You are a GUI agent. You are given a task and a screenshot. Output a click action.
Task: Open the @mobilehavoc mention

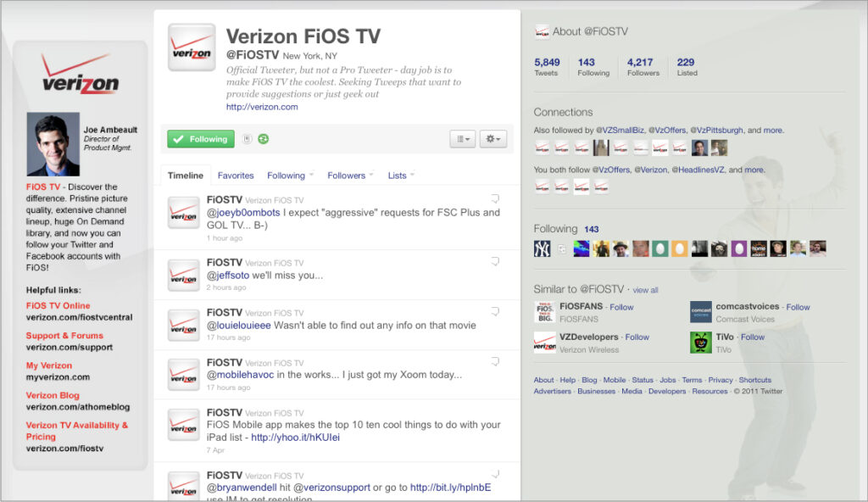coord(240,375)
